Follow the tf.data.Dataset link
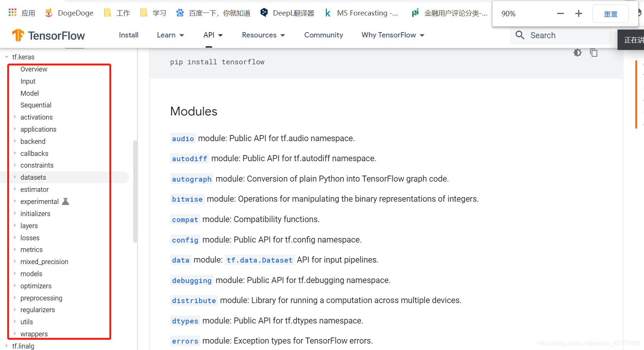Screen dimensions: 644x350 click(x=260, y=260)
